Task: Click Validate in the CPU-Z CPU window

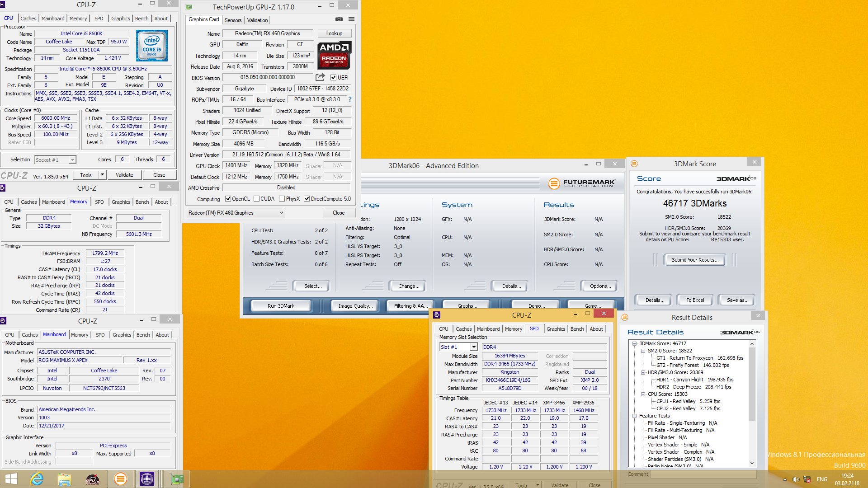Action: click(124, 175)
